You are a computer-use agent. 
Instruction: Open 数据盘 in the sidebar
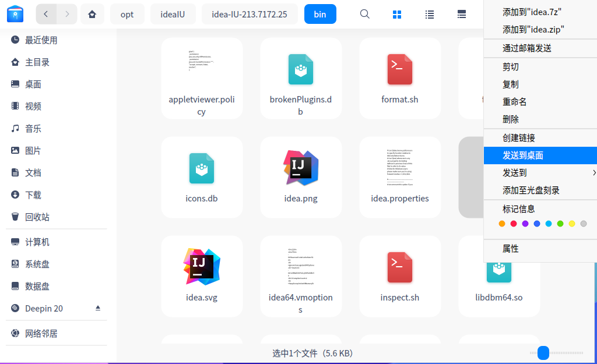pos(57,286)
